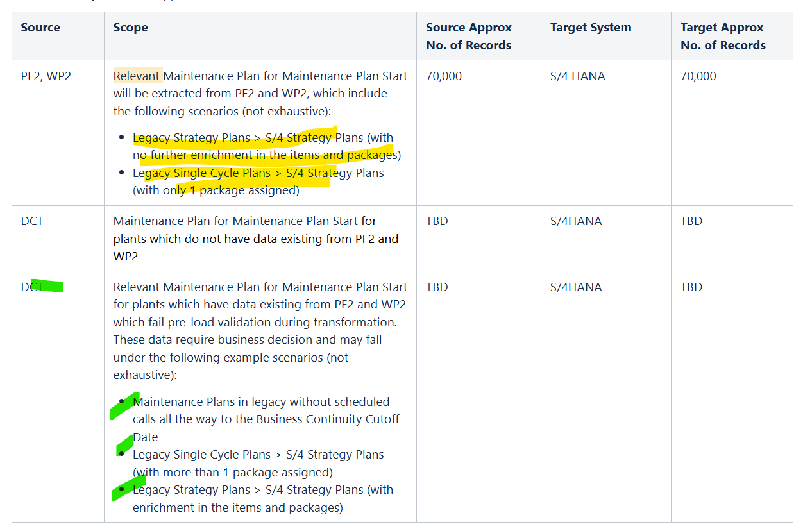Click the DCT cell marked with green highlight

[x=32, y=287]
